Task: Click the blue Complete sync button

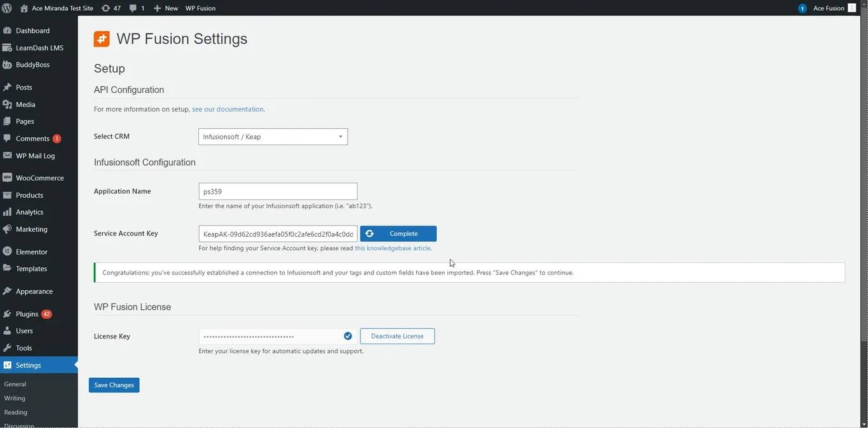Action: pyautogui.click(x=398, y=234)
